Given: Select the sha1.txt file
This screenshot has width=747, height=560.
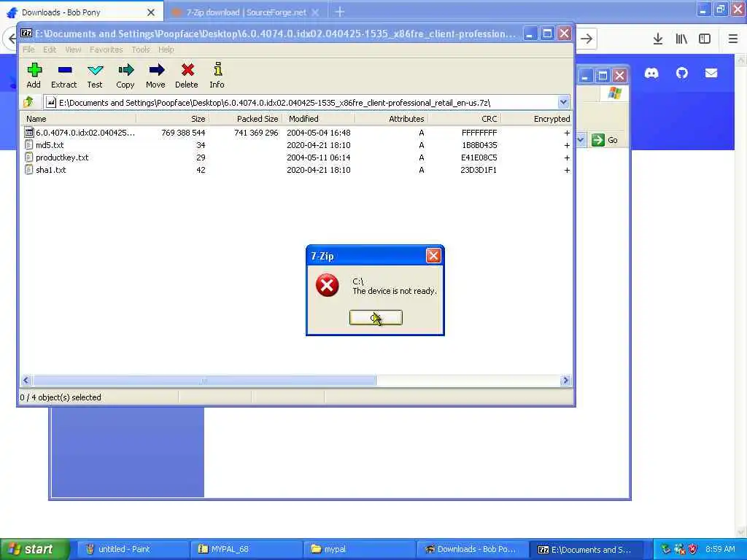Looking at the screenshot, I should point(45,170).
